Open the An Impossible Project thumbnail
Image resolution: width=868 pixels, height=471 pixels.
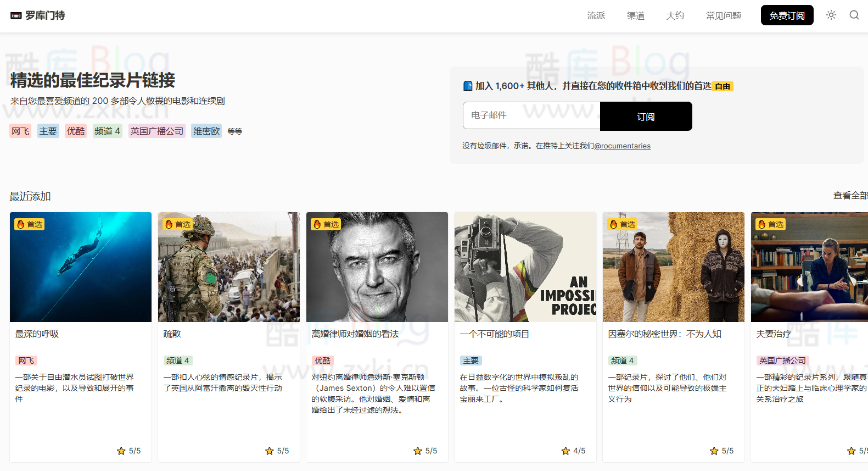[525, 267]
